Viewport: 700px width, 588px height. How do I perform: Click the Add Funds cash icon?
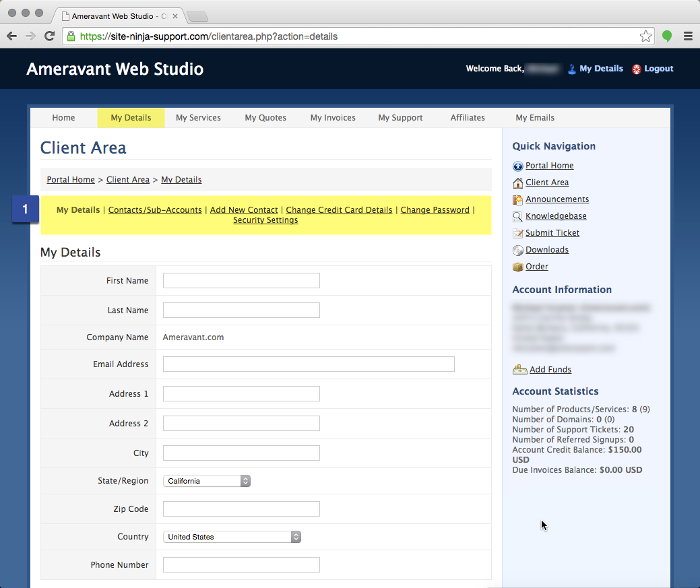pos(519,369)
